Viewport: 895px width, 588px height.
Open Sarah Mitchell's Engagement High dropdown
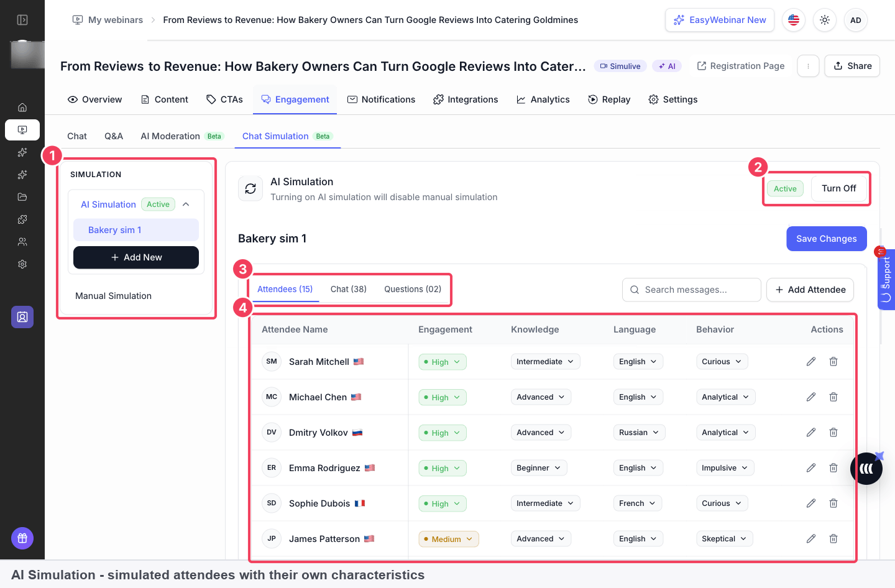[443, 362]
